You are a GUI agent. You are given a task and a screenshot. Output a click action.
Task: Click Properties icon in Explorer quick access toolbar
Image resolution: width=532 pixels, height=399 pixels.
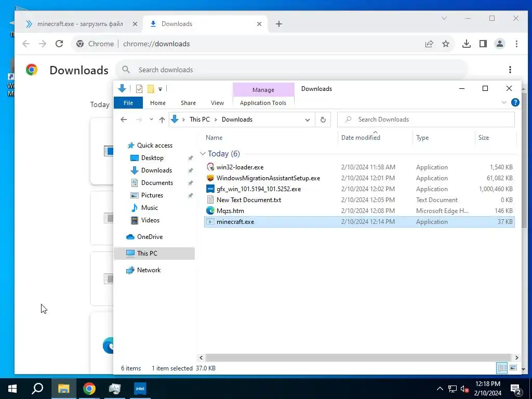(x=139, y=89)
